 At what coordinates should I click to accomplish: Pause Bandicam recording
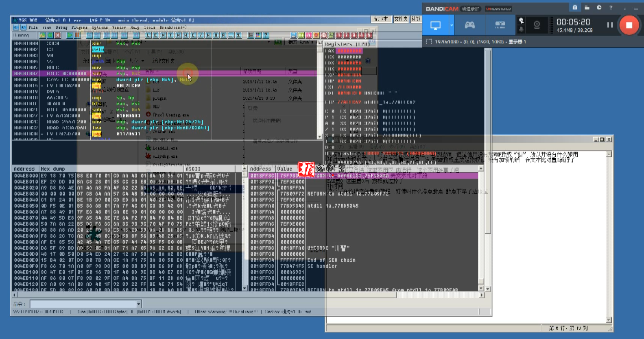[x=609, y=25]
